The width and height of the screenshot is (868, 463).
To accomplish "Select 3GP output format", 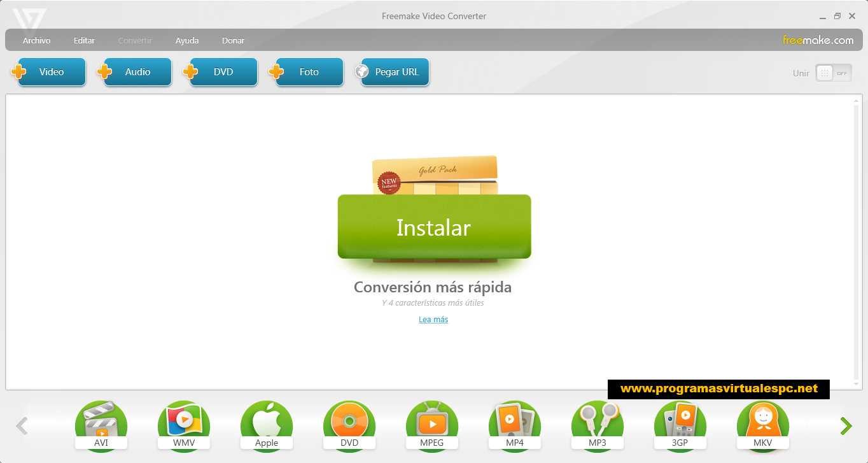I will click(680, 425).
